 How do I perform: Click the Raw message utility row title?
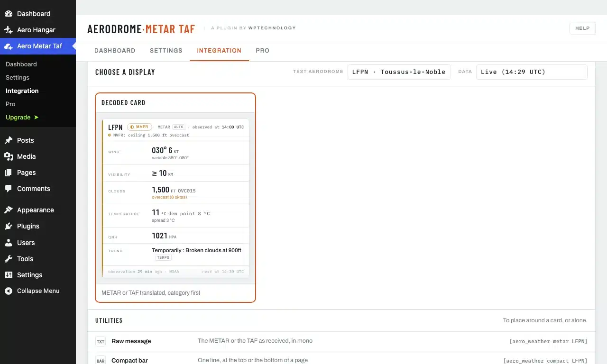pyautogui.click(x=131, y=341)
